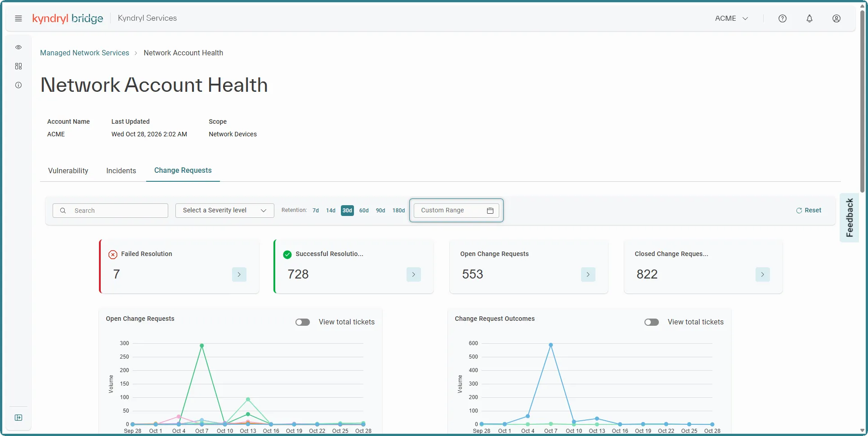The height and width of the screenshot is (436, 868).
Task: Click the eye icon in left sidebar
Action: click(x=18, y=47)
